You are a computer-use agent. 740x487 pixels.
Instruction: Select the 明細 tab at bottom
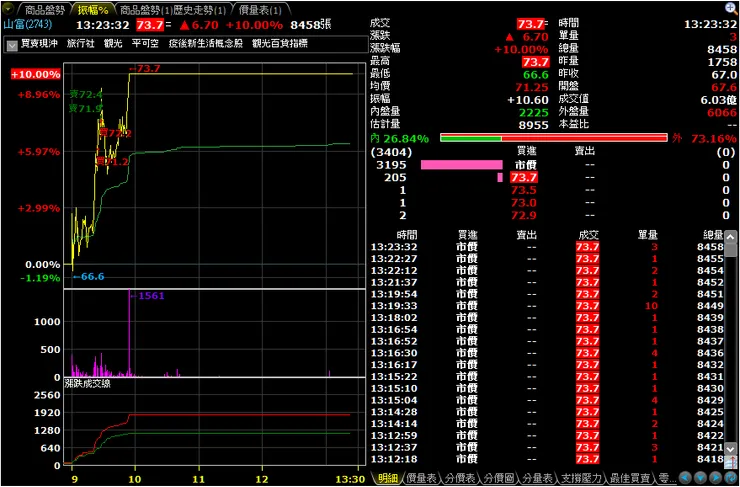pyautogui.click(x=387, y=478)
